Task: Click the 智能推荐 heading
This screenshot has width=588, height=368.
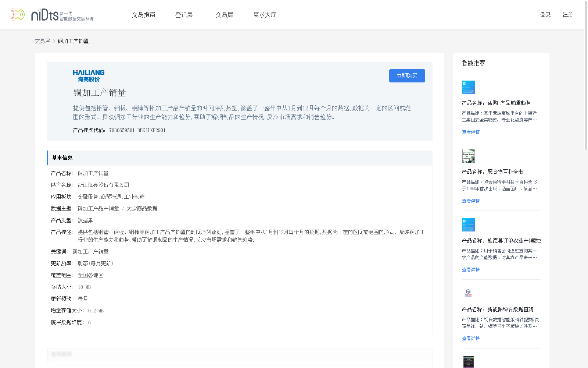Action: coord(474,63)
